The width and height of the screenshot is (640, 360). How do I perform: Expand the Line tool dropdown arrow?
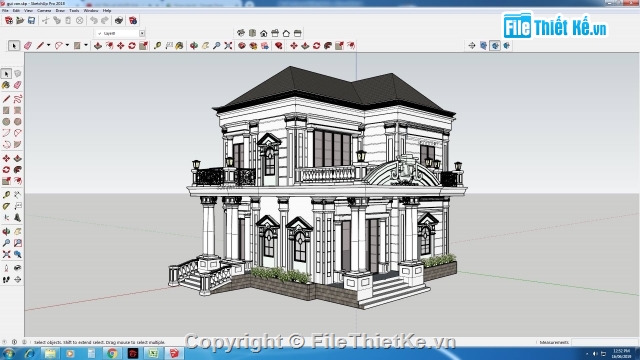click(x=48, y=46)
